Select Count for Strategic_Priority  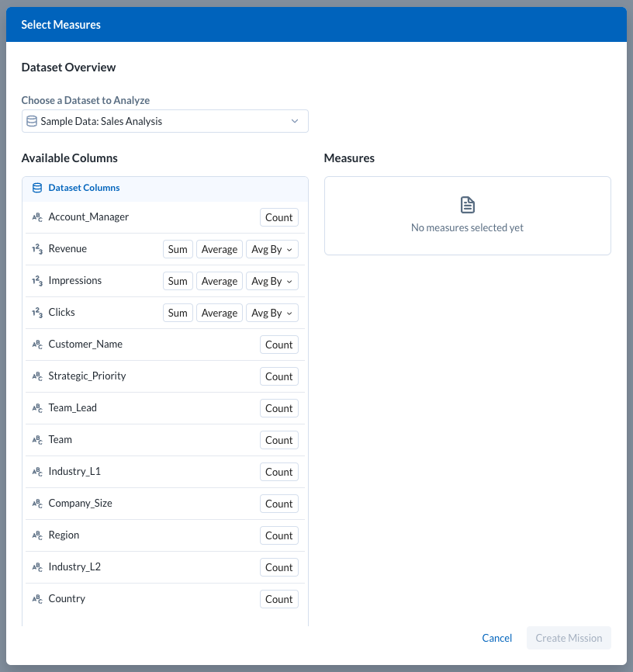click(278, 376)
